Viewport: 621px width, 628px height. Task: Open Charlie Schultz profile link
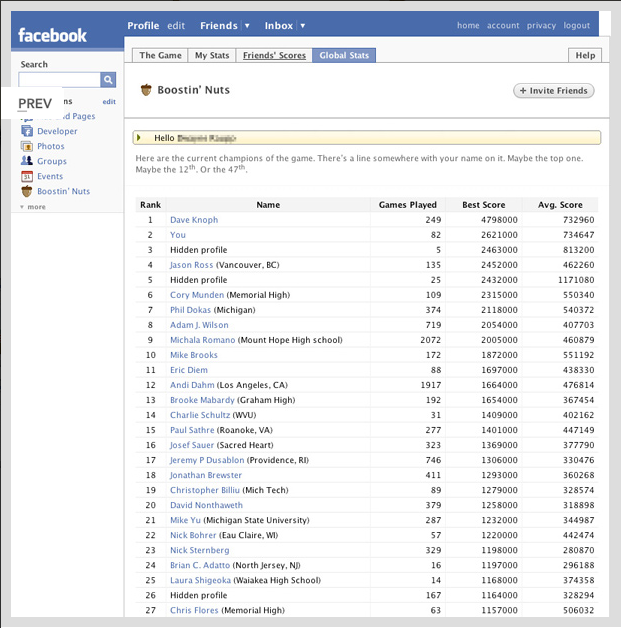tap(200, 415)
